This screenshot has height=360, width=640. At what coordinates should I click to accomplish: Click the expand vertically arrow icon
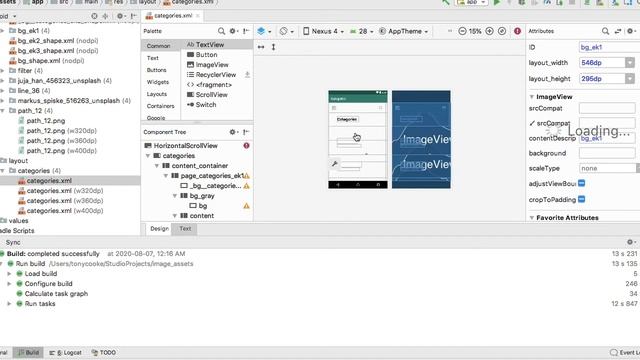click(x=273, y=47)
